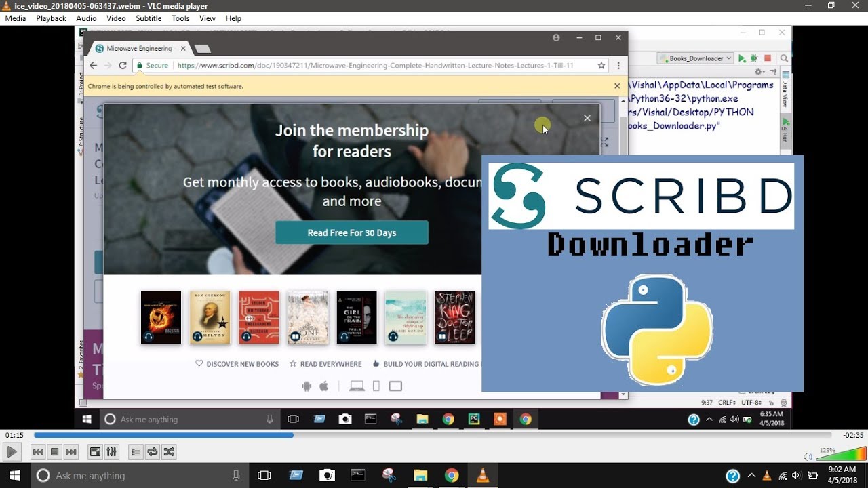Click READ EVERYWHERE text

tap(331, 364)
